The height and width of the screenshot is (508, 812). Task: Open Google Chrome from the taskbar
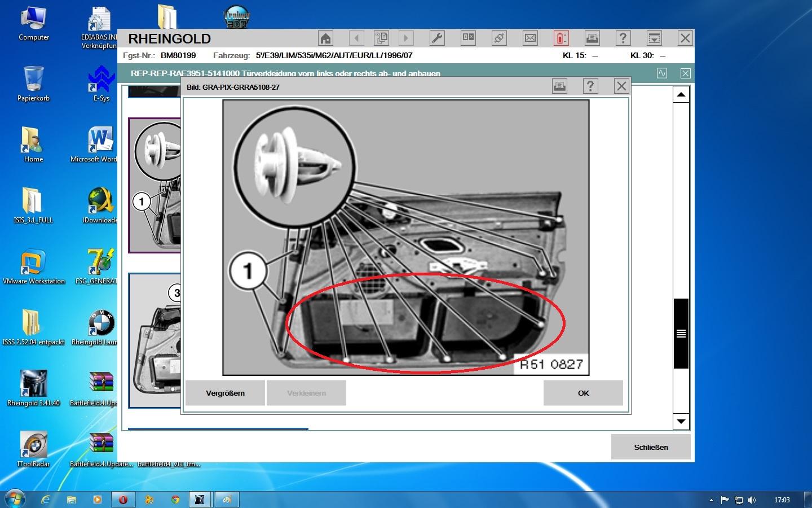pyautogui.click(x=175, y=500)
